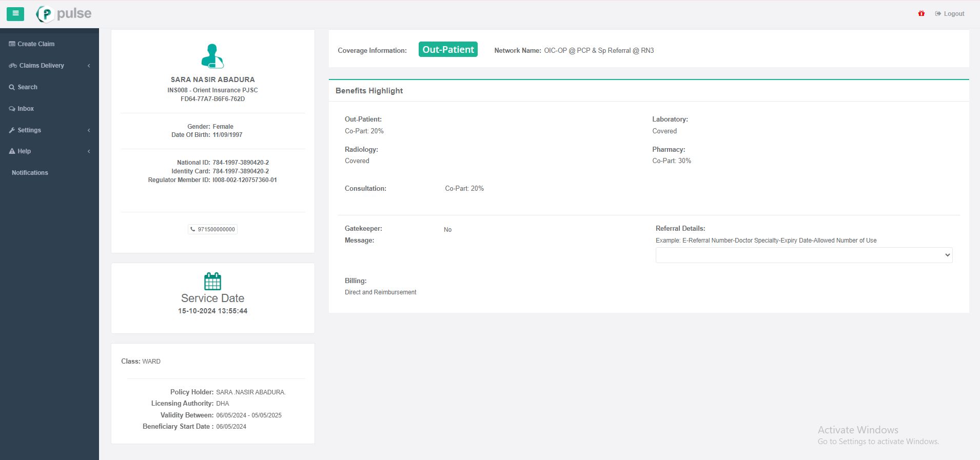Click the patient avatar icon
Image resolution: width=980 pixels, height=460 pixels.
212,56
